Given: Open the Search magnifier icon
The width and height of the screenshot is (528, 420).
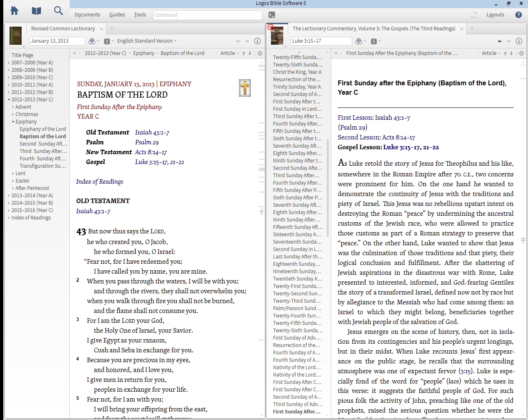Looking at the screenshot, I should click(59, 11).
